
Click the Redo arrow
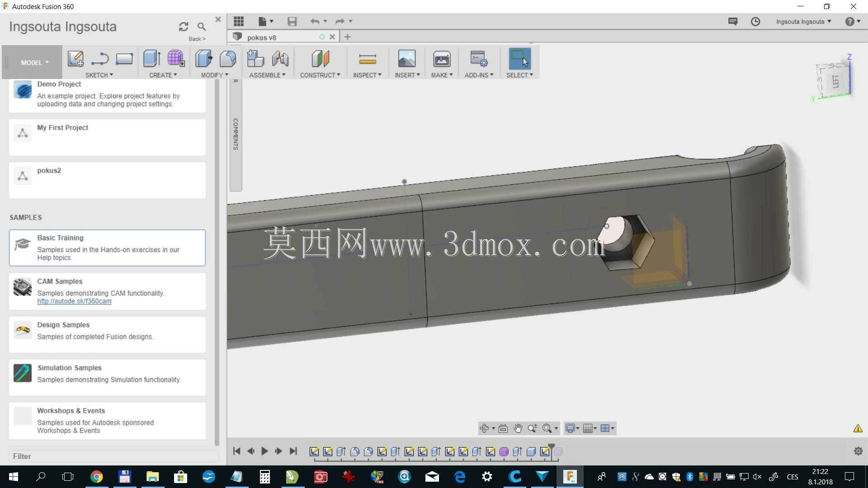[340, 21]
